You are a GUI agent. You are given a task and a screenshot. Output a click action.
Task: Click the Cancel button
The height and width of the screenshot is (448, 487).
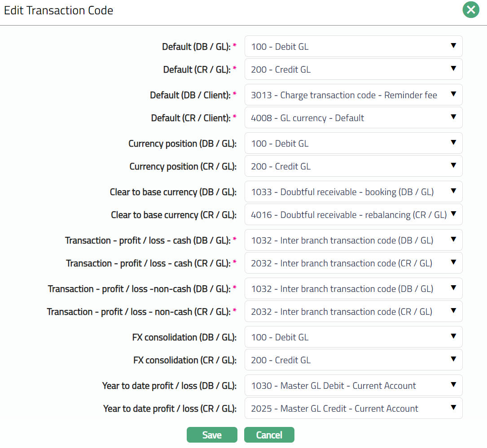(x=269, y=435)
